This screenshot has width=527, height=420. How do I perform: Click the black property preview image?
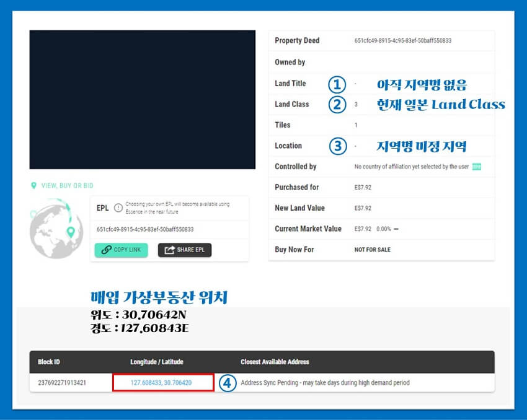(143, 99)
